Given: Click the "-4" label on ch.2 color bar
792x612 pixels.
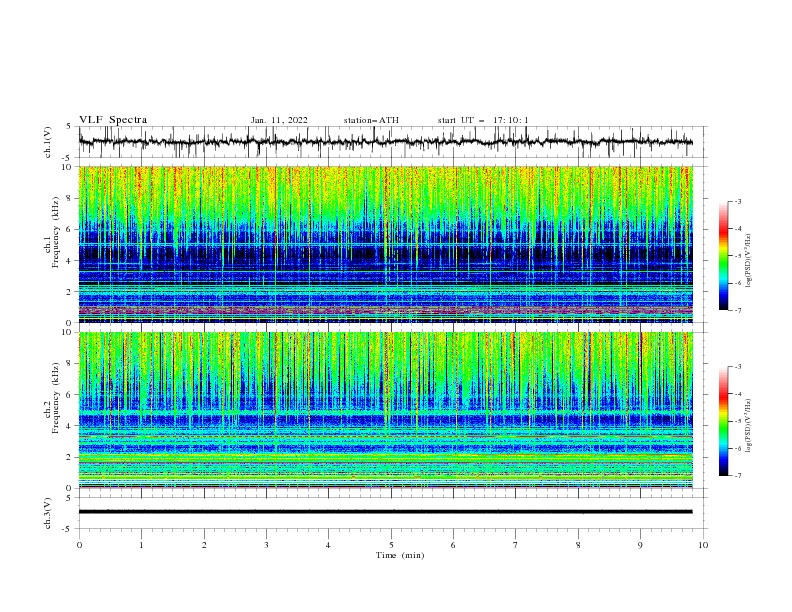Looking at the screenshot, I should tap(737, 394).
